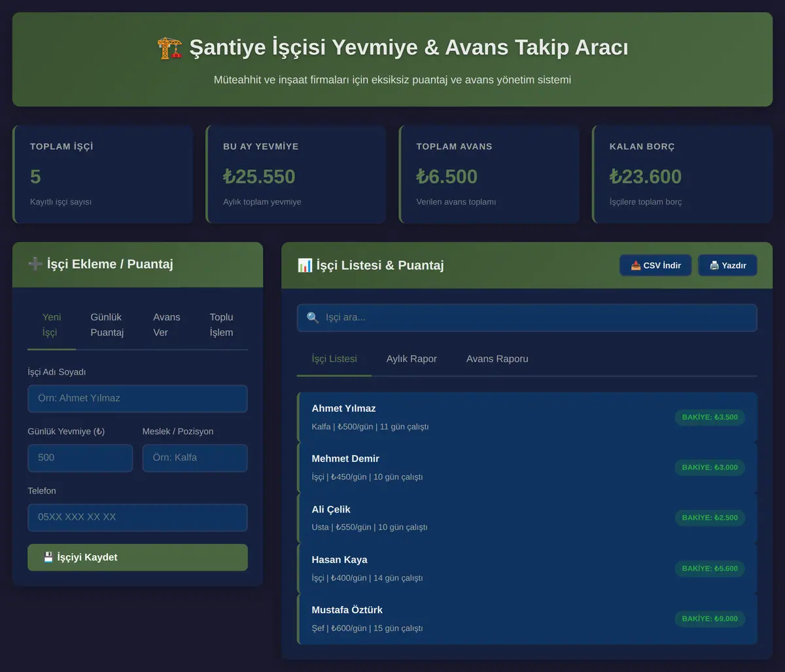This screenshot has height=672, width=785.
Task: Open the Mehmet Demir worker row
Action: 527,467
